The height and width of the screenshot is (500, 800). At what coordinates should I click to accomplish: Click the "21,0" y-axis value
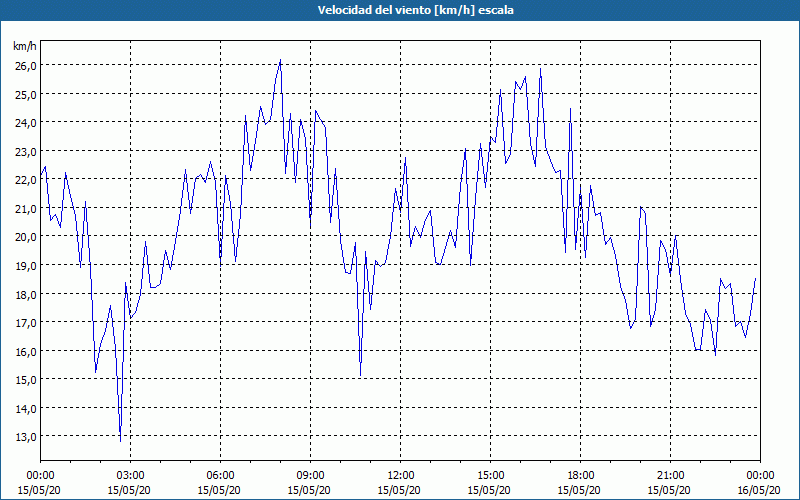tap(25, 208)
